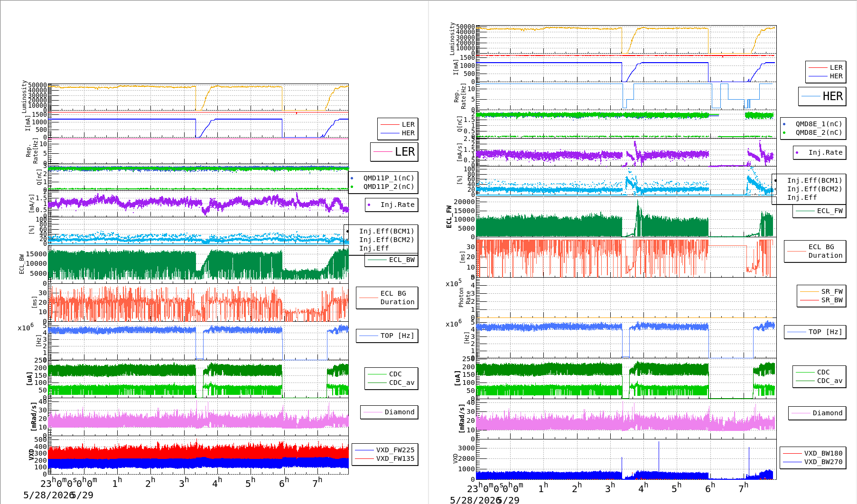Click the left panel Diamond legend
857x504 pixels.
coord(389,412)
